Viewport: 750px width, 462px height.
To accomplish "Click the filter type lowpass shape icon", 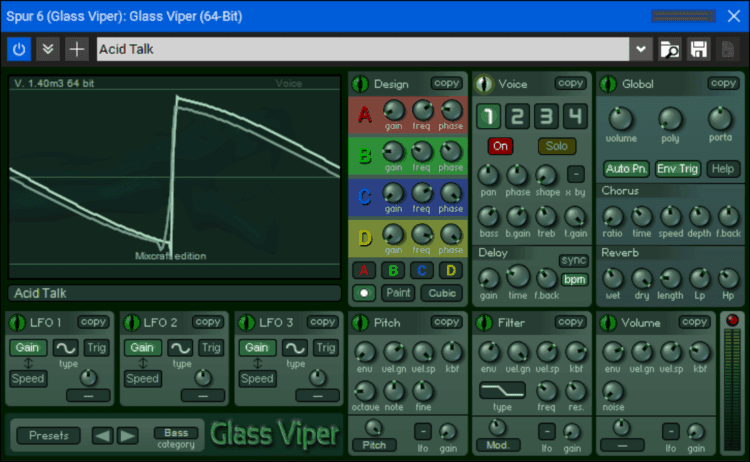I will tap(502, 391).
